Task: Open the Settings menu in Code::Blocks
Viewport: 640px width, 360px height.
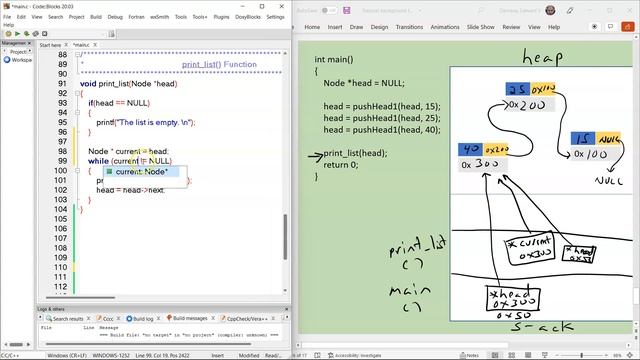Action: 276,17
